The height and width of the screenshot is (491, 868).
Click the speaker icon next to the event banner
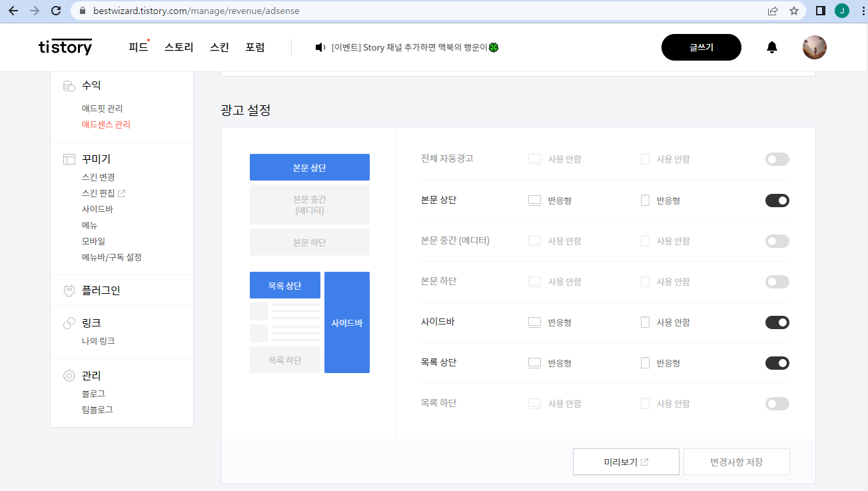coord(318,47)
